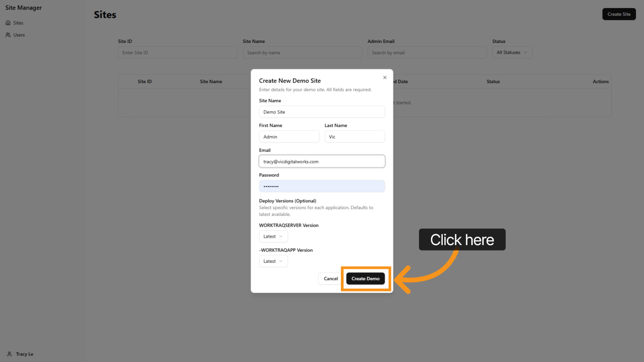Viewport: 644px width, 362px height.
Task: Click the Create Site button
Action: [x=619, y=14]
